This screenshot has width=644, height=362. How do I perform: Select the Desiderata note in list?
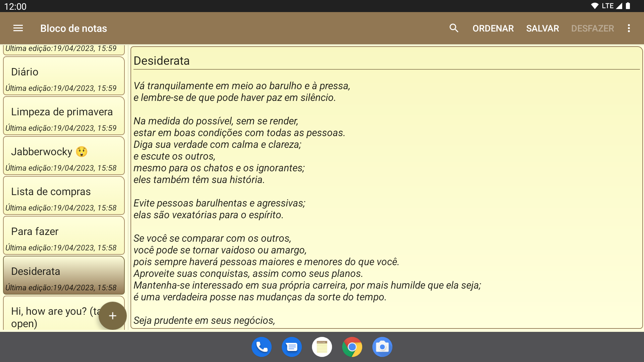pyautogui.click(x=64, y=276)
